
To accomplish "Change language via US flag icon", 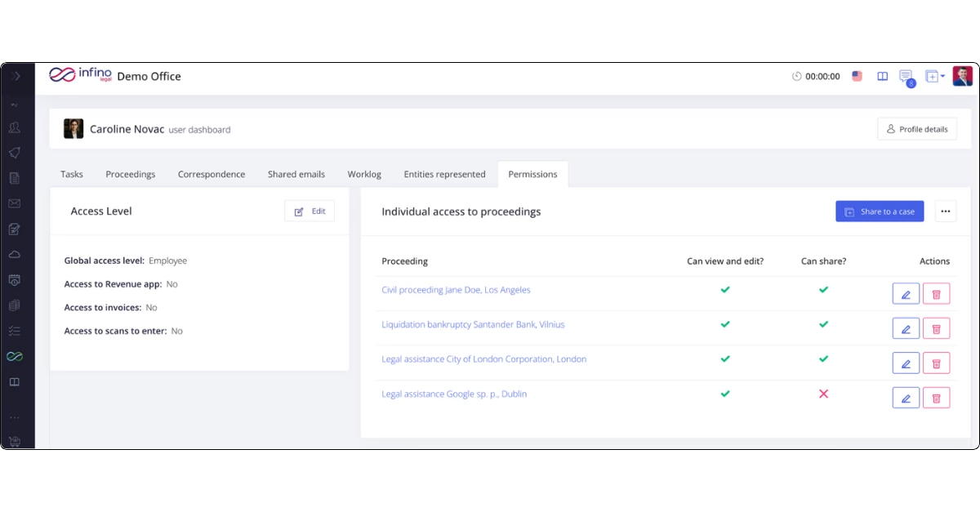I will click(857, 76).
